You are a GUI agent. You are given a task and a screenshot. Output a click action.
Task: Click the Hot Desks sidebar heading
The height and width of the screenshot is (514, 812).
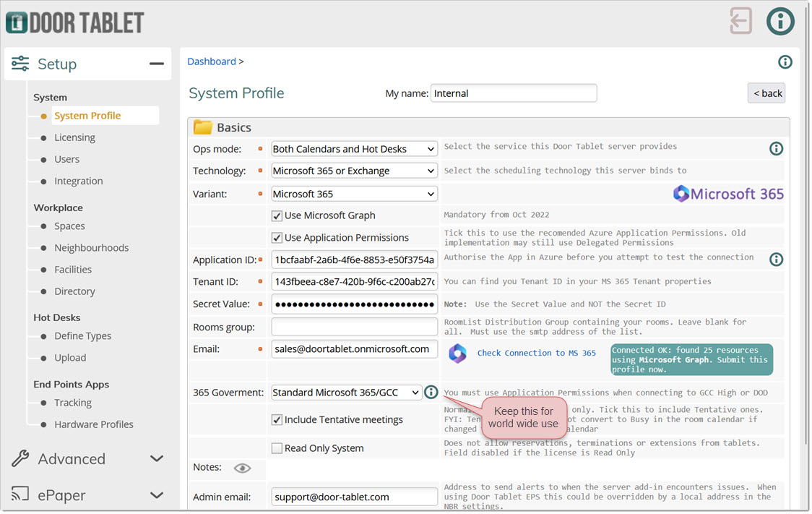56,317
